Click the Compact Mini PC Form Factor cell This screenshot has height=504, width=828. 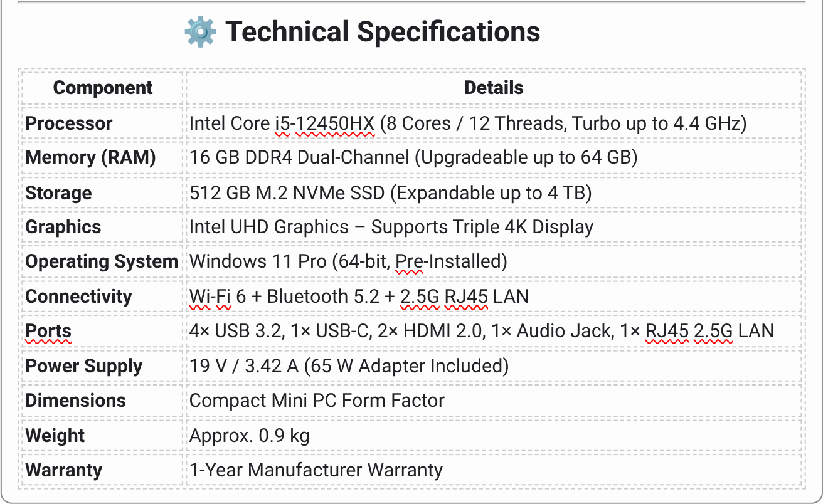317,401
